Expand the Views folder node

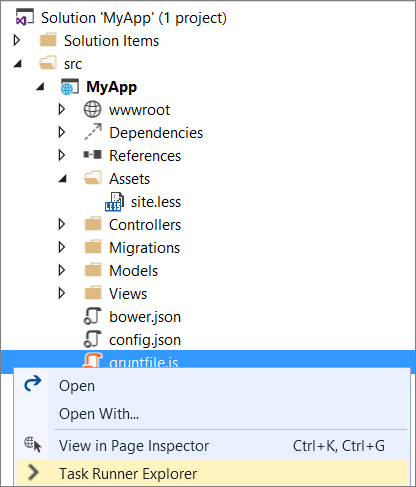62,293
